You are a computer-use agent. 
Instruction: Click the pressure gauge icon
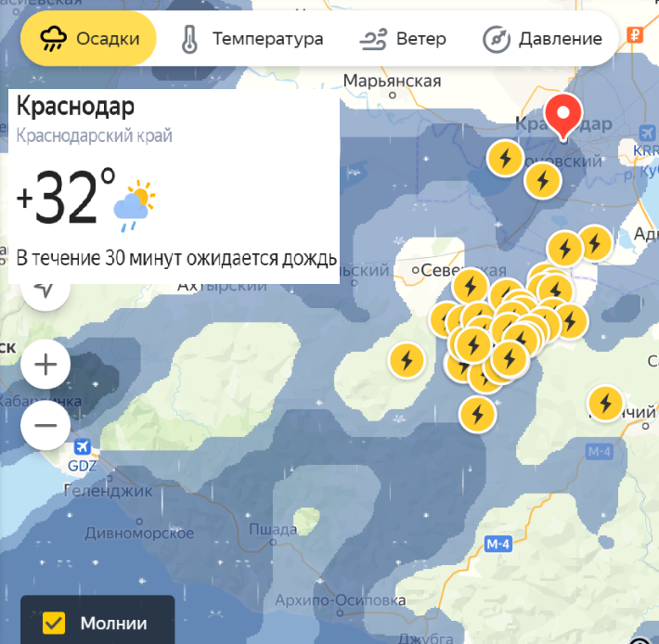(497, 39)
